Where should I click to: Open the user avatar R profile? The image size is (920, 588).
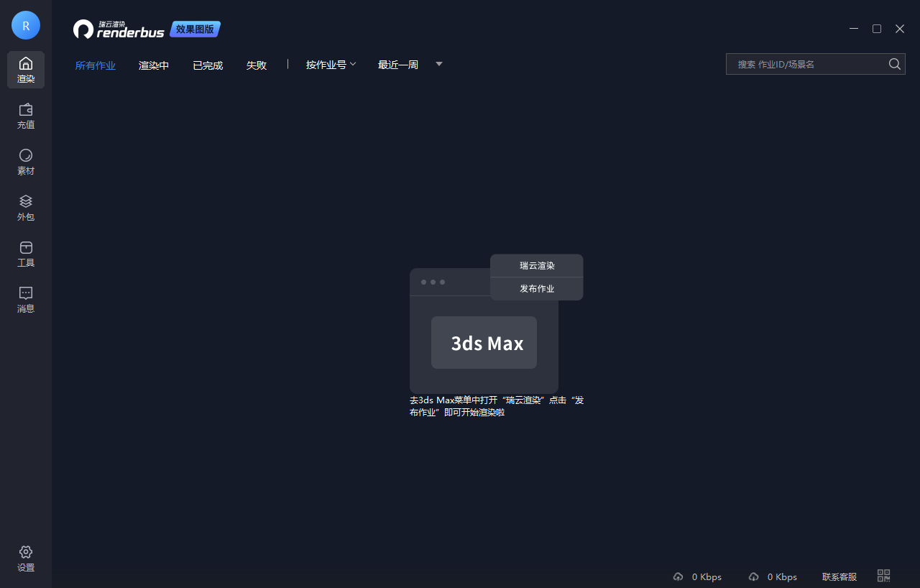[26, 25]
